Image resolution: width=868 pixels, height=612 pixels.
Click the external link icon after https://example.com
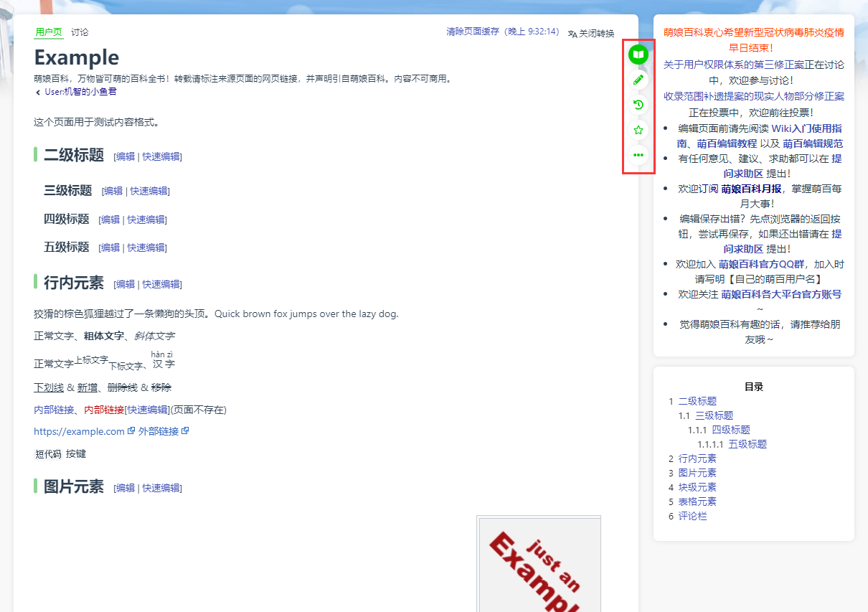(x=131, y=431)
